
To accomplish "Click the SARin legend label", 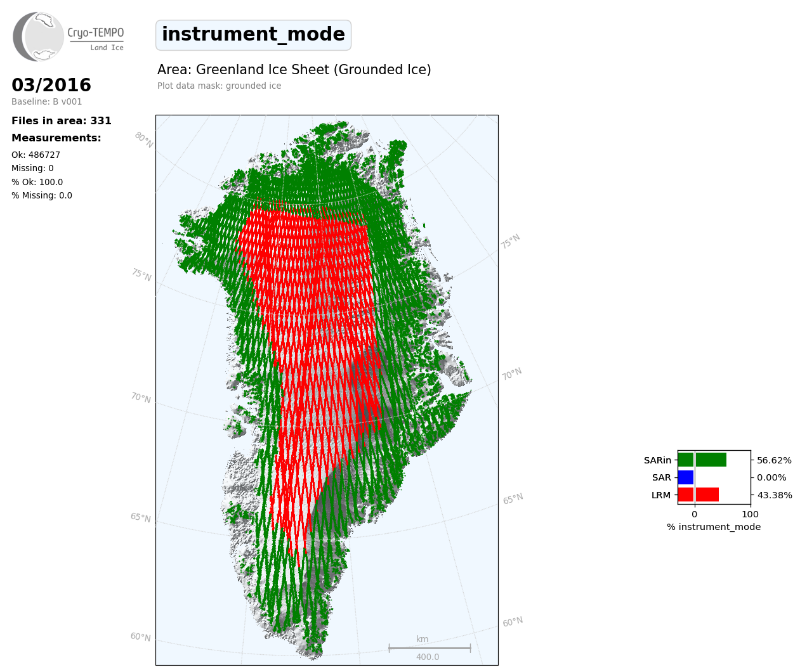I will click(657, 461).
